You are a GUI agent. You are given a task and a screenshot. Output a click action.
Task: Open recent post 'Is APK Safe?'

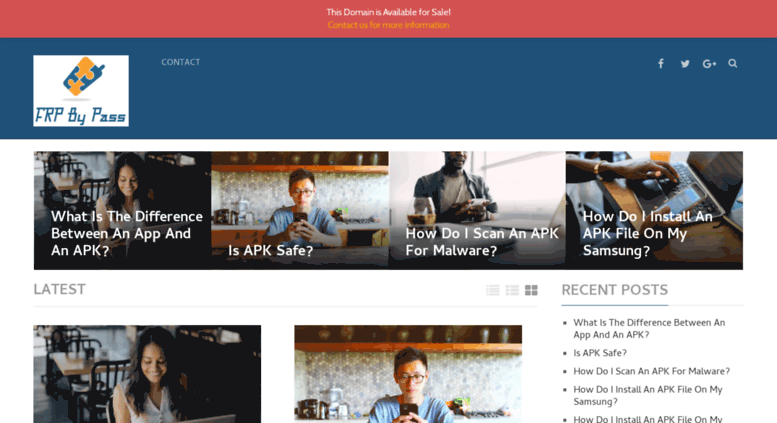click(x=600, y=353)
